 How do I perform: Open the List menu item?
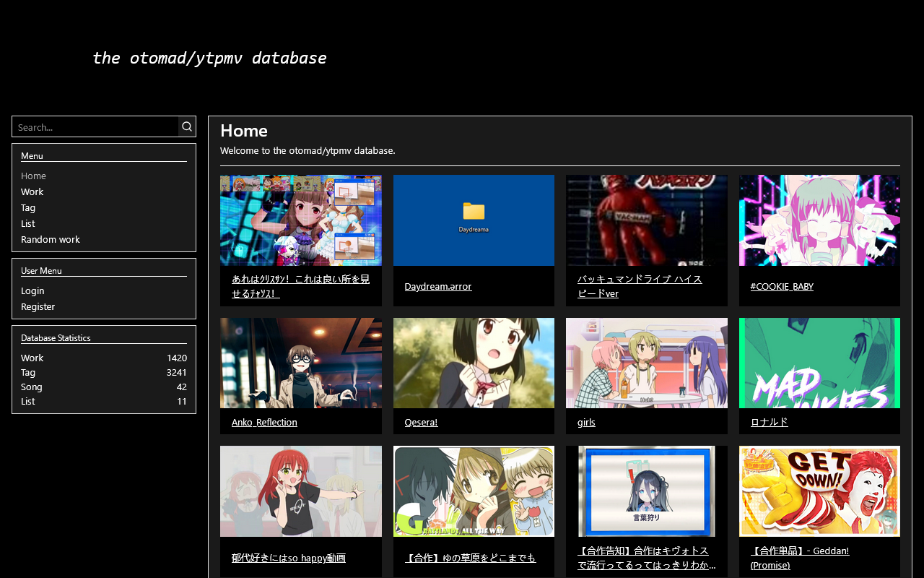point(27,223)
